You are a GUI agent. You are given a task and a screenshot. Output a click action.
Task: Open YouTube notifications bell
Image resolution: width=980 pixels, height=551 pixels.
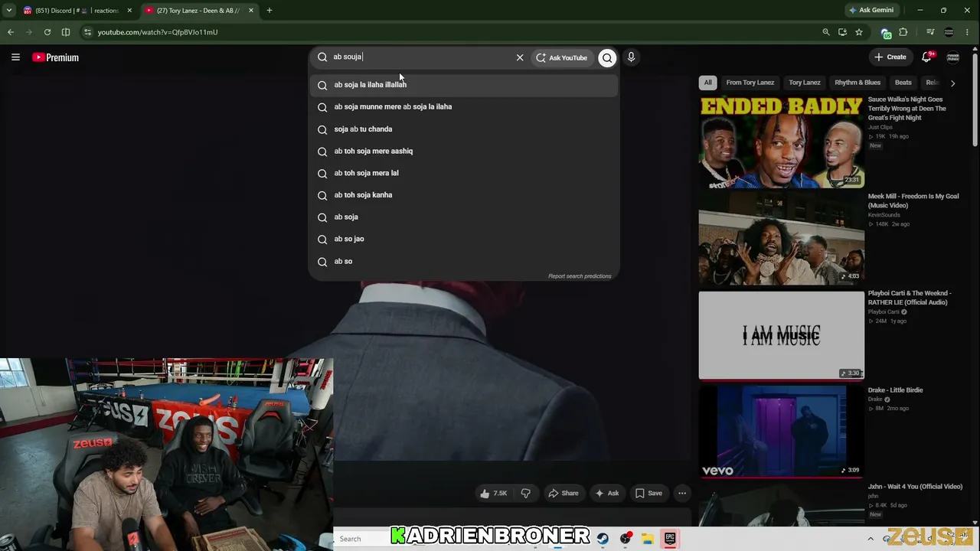(x=926, y=57)
